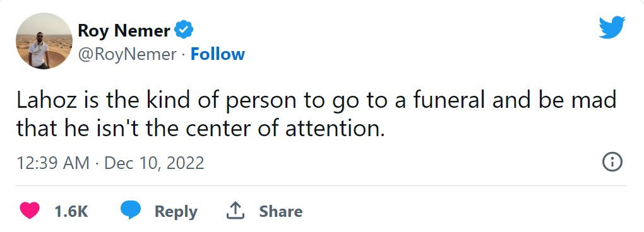Open the tweet info circle icon
Viewport: 644px width, 232px height.
click(x=612, y=162)
